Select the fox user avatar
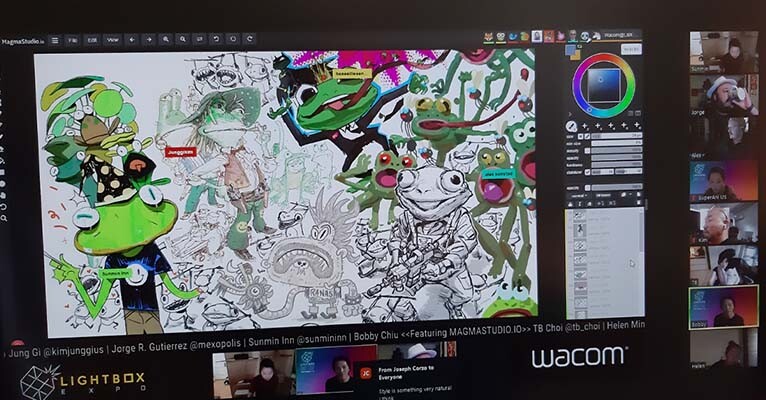The image size is (766, 400). [x=489, y=37]
